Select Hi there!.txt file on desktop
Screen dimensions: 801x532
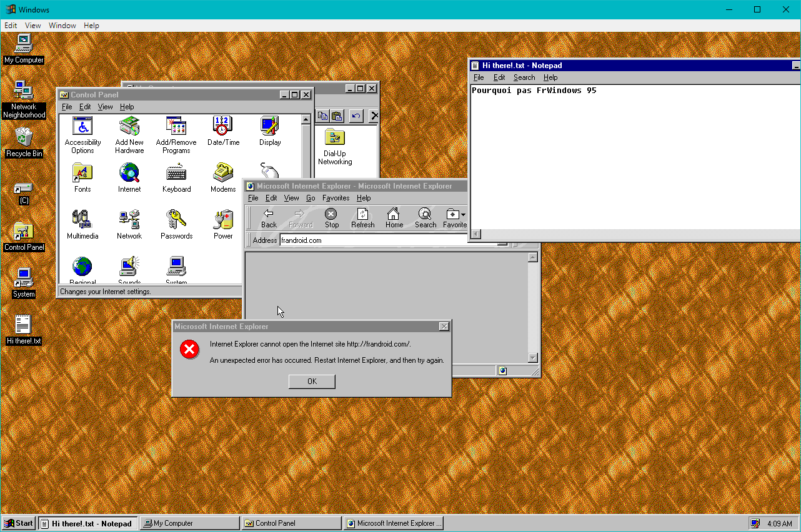[24, 330]
